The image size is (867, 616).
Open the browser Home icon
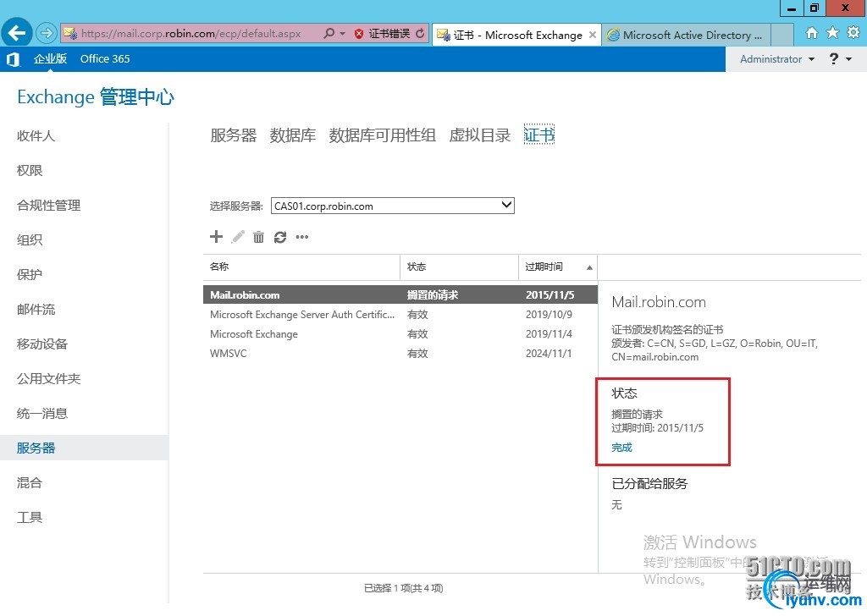pyautogui.click(x=811, y=33)
